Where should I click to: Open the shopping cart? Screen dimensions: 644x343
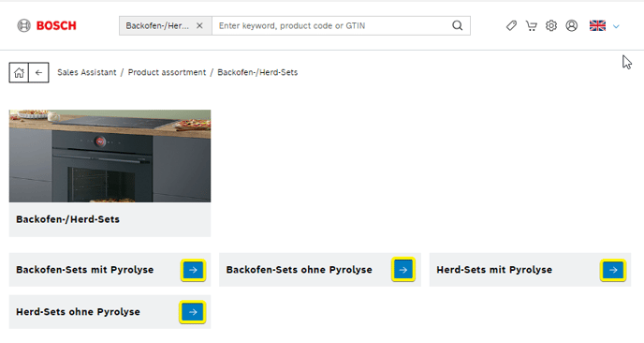click(x=532, y=26)
